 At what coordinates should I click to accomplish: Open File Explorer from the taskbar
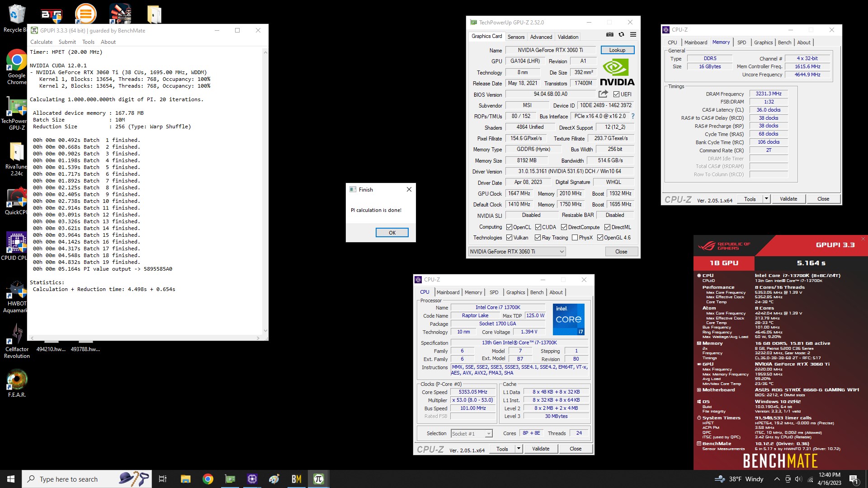point(185,479)
